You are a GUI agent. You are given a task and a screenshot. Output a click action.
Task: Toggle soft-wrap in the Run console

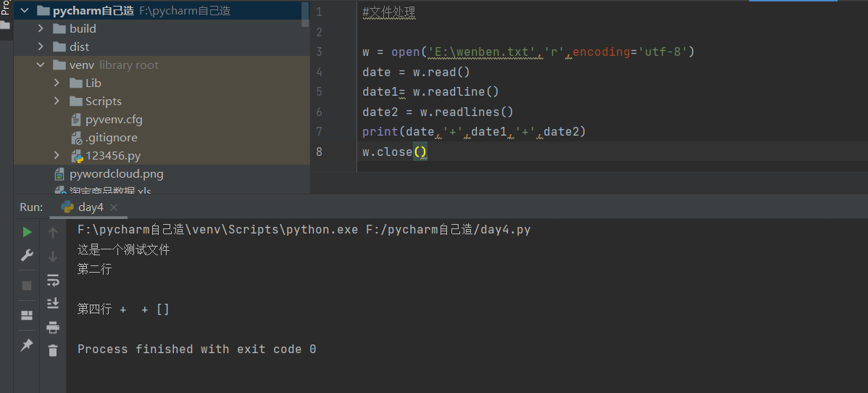pos(53,280)
